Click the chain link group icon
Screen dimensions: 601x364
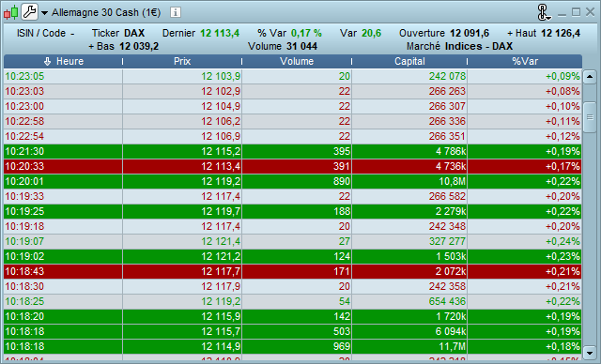click(x=544, y=12)
